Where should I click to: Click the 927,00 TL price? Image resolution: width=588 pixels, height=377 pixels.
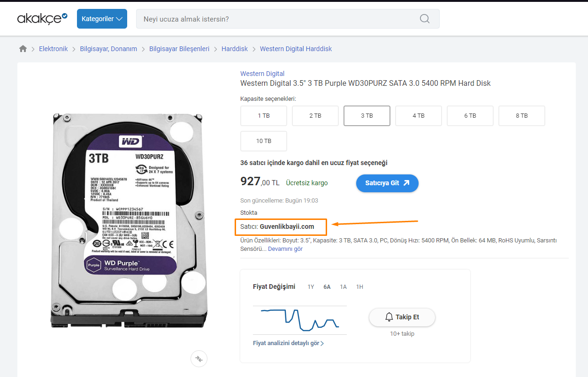pos(260,182)
